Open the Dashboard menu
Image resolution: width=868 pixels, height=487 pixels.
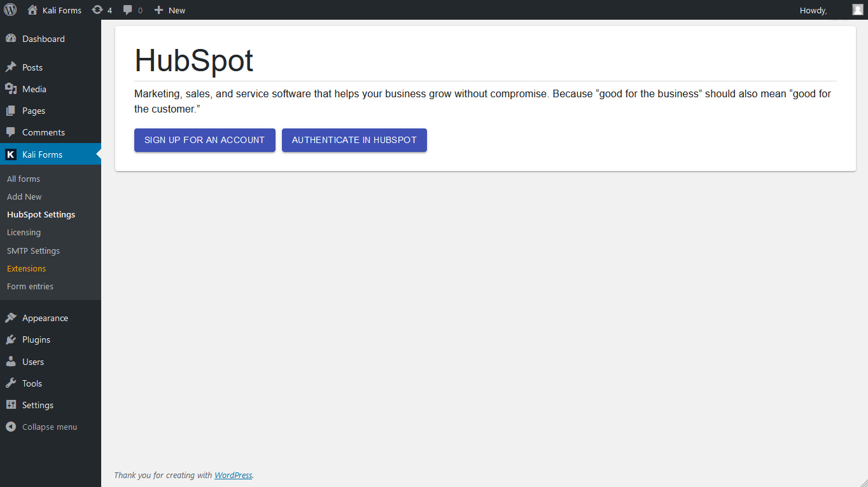click(x=43, y=39)
